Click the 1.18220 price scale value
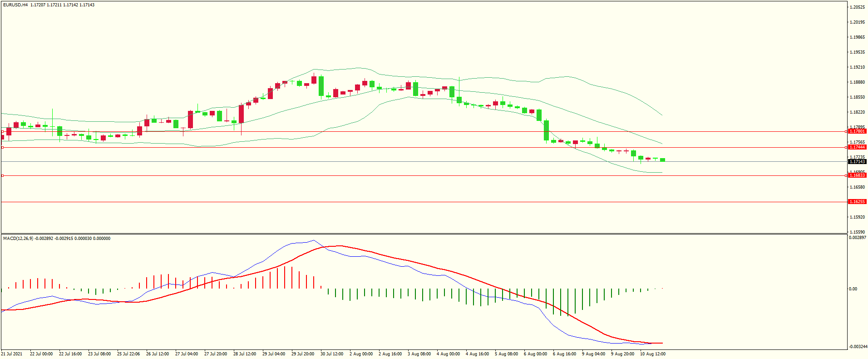Image resolution: width=868 pixels, height=359 pixels. (x=857, y=112)
